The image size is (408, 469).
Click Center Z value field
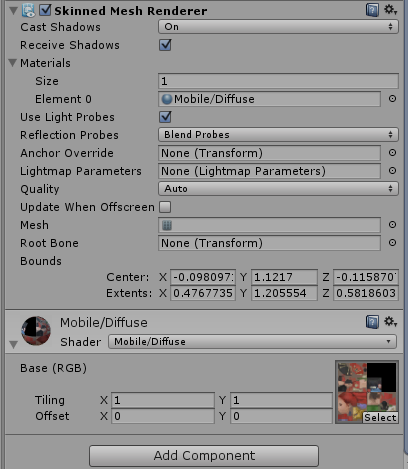pyautogui.click(x=366, y=277)
